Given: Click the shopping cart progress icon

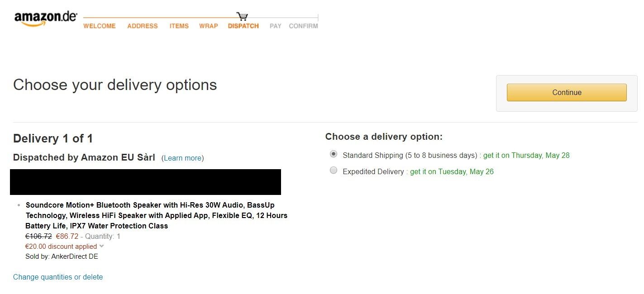Looking at the screenshot, I should click(x=243, y=17).
